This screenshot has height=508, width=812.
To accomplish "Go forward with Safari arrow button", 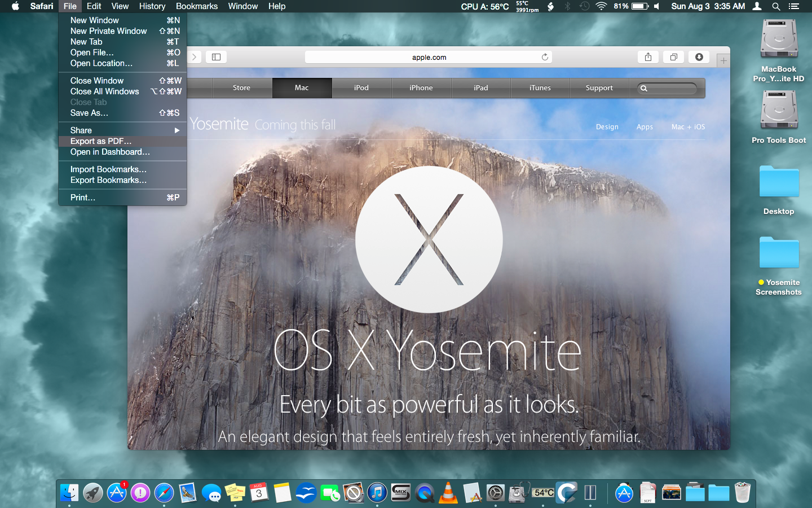I will [194, 57].
